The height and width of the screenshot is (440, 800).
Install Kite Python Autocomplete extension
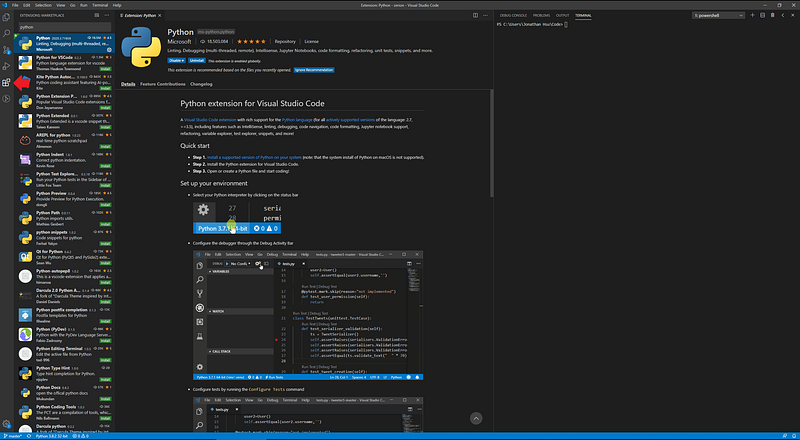(x=106, y=88)
